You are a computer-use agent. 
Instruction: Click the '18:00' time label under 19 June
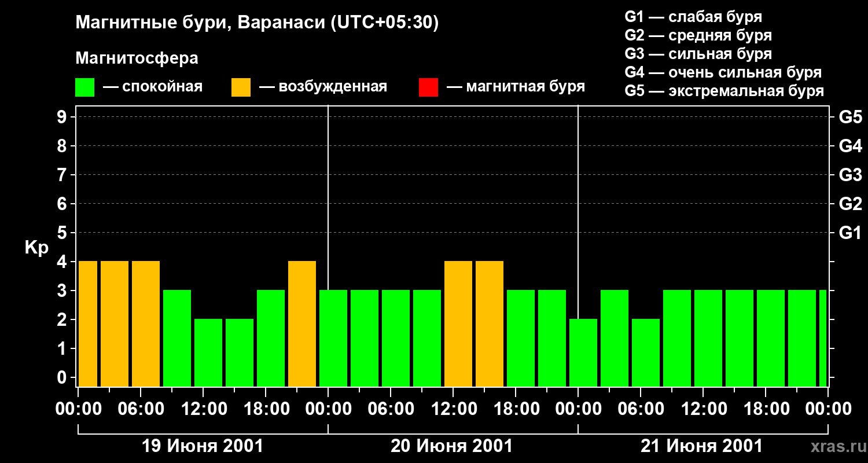coord(266,409)
